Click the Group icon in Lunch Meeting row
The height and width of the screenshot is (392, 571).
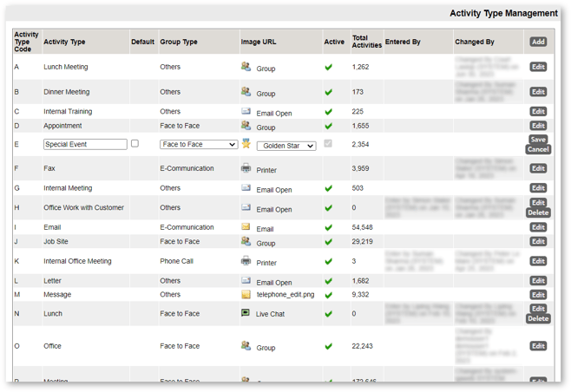coord(246,67)
